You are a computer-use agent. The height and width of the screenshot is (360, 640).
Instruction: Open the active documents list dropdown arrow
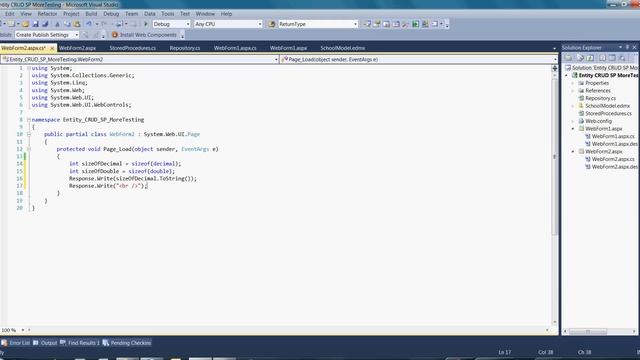(554, 48)
